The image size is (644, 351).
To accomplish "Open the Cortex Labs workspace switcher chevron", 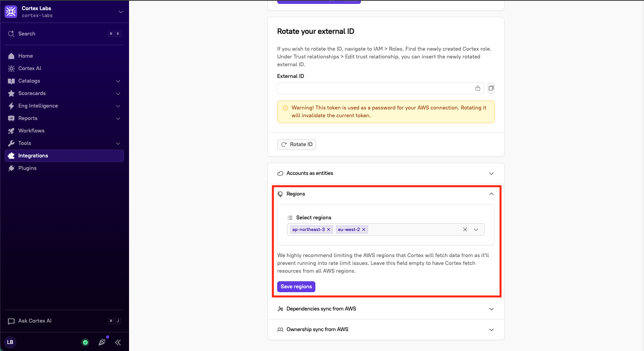I will pos(121,12).
